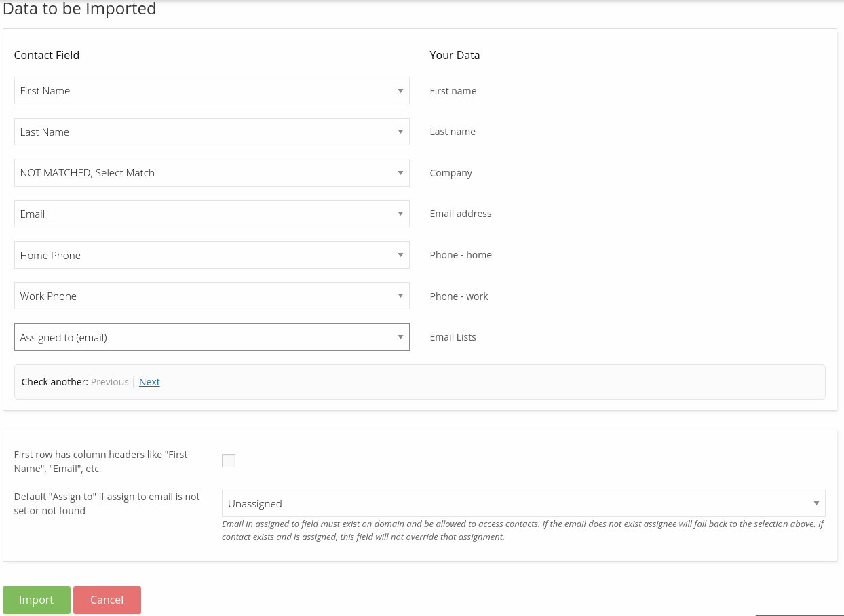
Task: Tick the first row has column headers checkbox
Action: click(229, 461)
